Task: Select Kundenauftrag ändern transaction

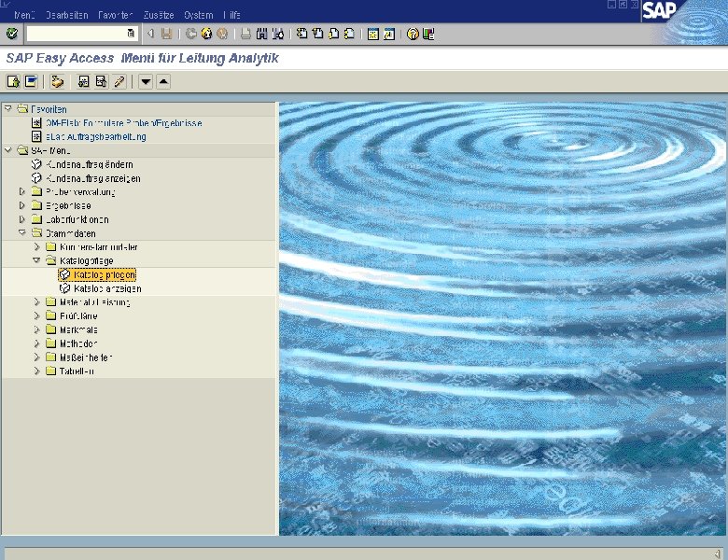Action: coord(90,164)
